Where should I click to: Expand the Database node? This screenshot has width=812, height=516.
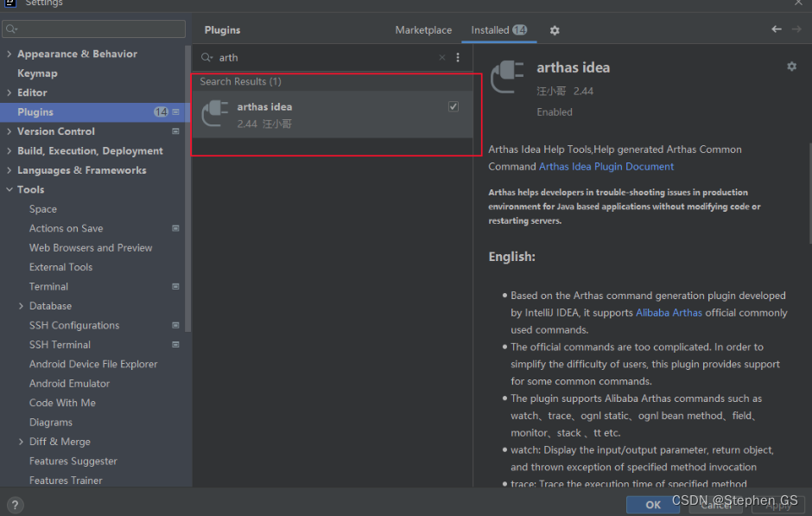21,306
